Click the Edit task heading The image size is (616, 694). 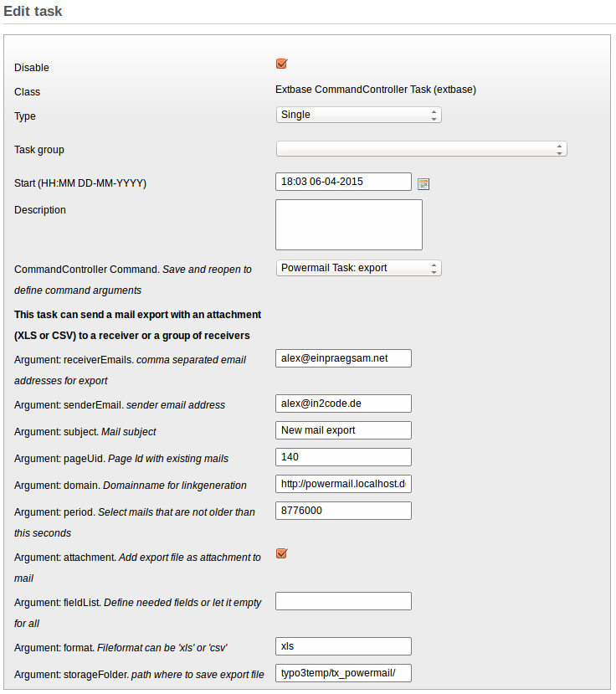pyautogui.click(x=33, y=12)
